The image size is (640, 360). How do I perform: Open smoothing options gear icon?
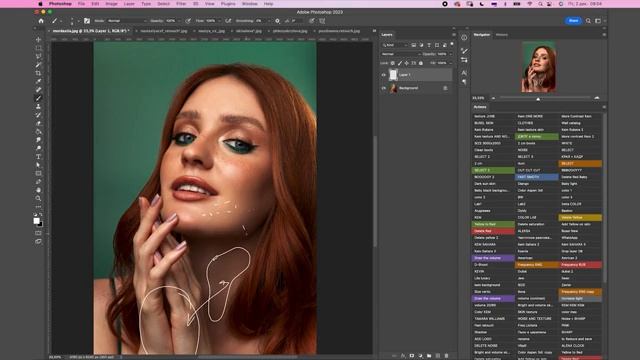pyautogui.click(x=278, y=21)
